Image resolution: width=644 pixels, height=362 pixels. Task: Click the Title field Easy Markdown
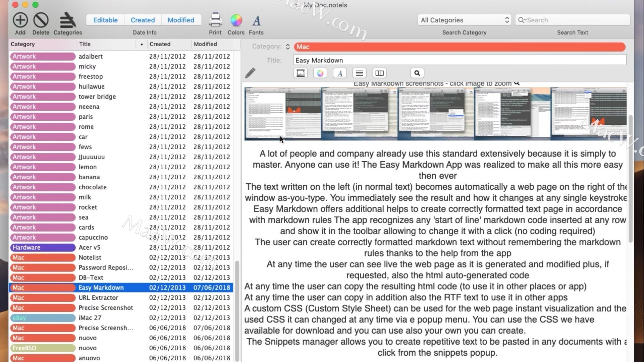[x=460, y=60]
